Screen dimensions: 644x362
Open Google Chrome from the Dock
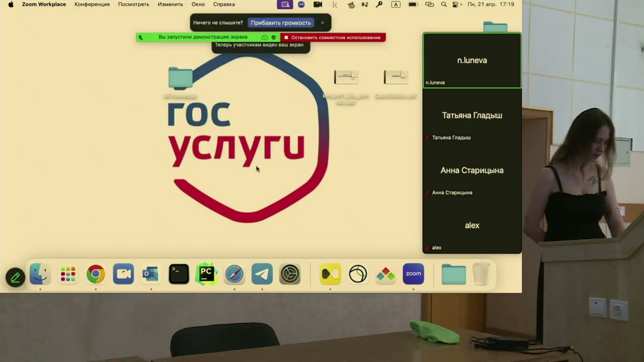click(x=96, y=274)
